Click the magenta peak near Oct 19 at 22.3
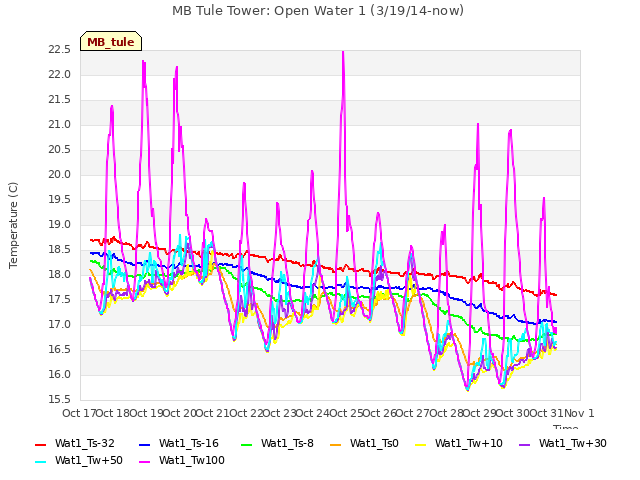This screenshot has width=640, height=480. 144,62
